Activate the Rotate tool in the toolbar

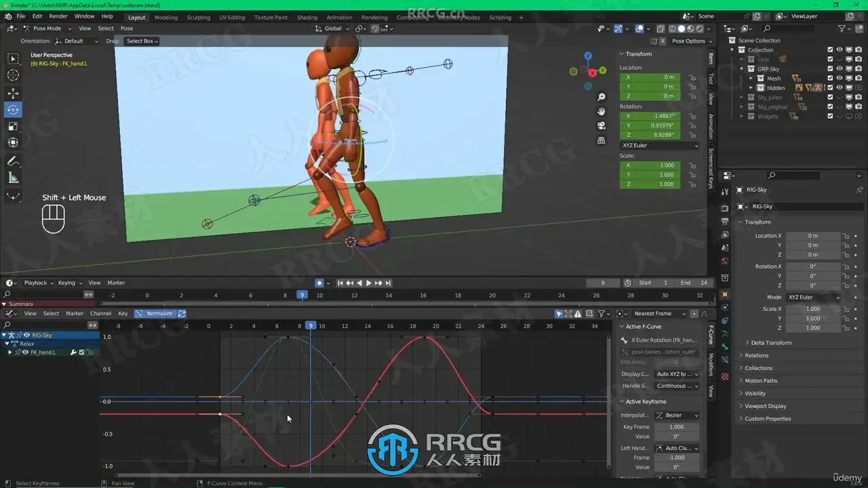pos(13,110)
